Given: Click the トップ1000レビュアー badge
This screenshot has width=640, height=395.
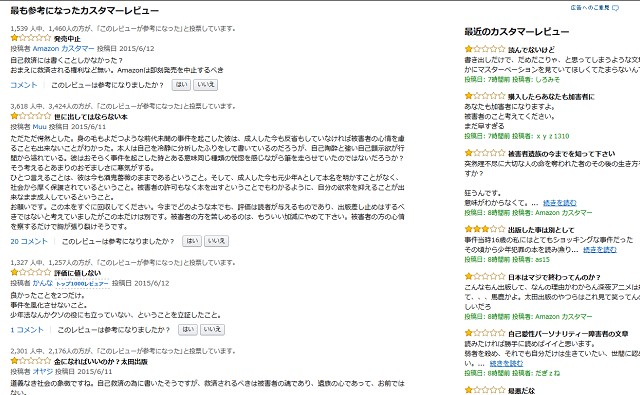Looking at the screenshot, I should pyautogui.click(x=82, y=284).
